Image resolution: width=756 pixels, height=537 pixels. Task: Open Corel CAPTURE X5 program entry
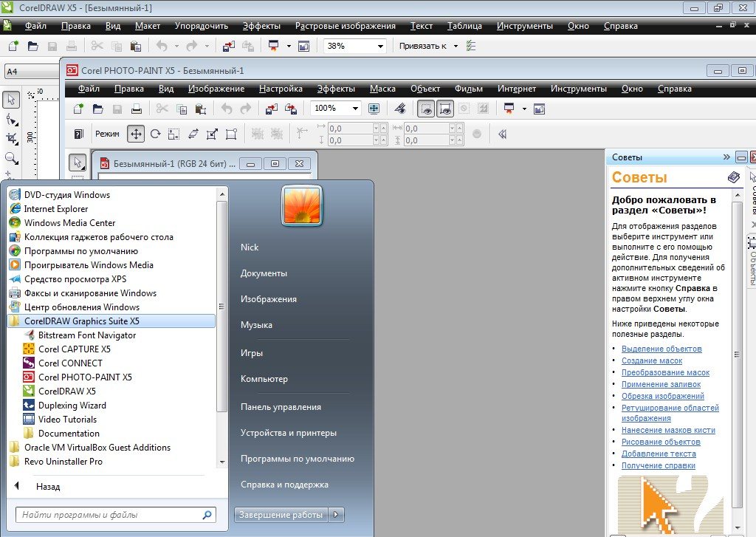pyautogui.click(x=74, y=349)
